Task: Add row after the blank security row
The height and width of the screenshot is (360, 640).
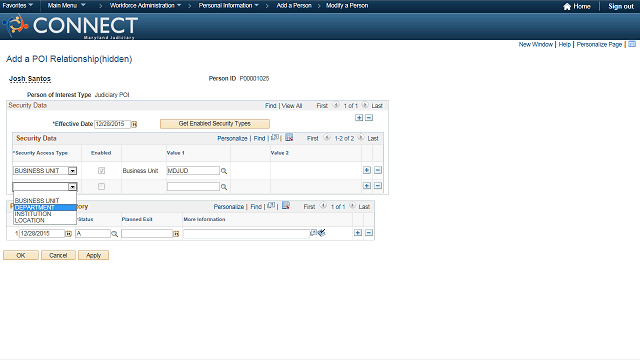Action: (367, 186)
